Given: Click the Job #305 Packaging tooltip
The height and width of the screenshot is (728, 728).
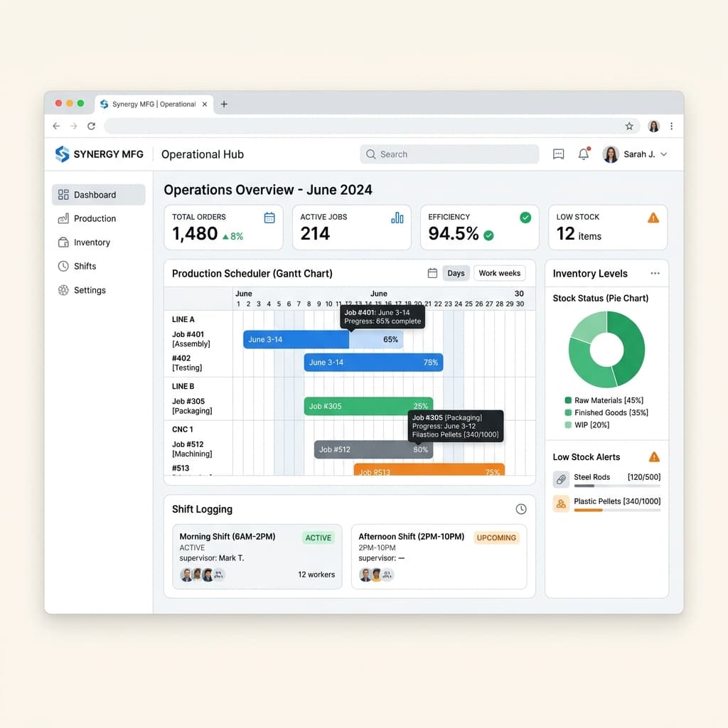Looking at the screenshot, I should pos(456,426).
